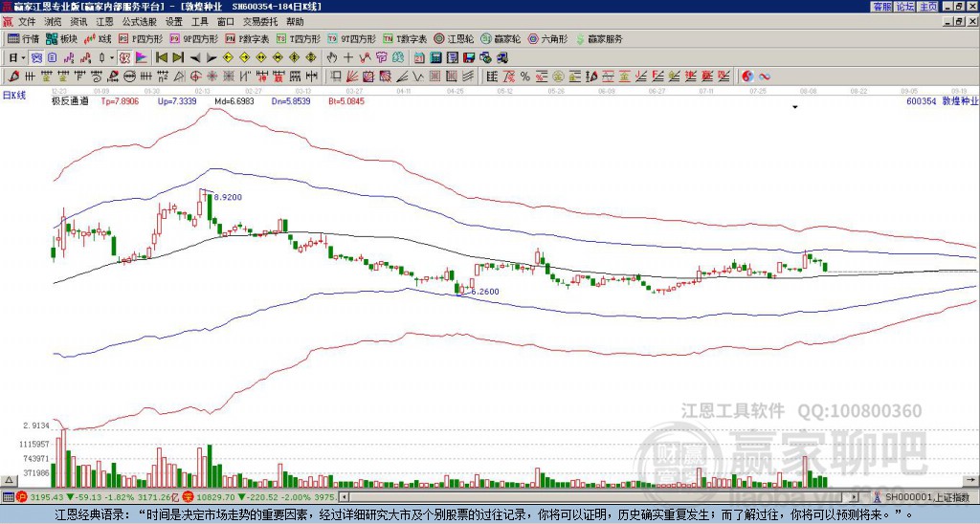Open the P四方形 tool

(x=141, y=38)
